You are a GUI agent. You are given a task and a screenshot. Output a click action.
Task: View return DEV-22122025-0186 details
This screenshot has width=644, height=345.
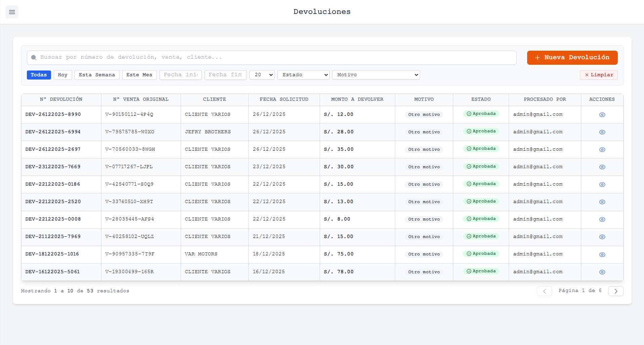point(602,185)
